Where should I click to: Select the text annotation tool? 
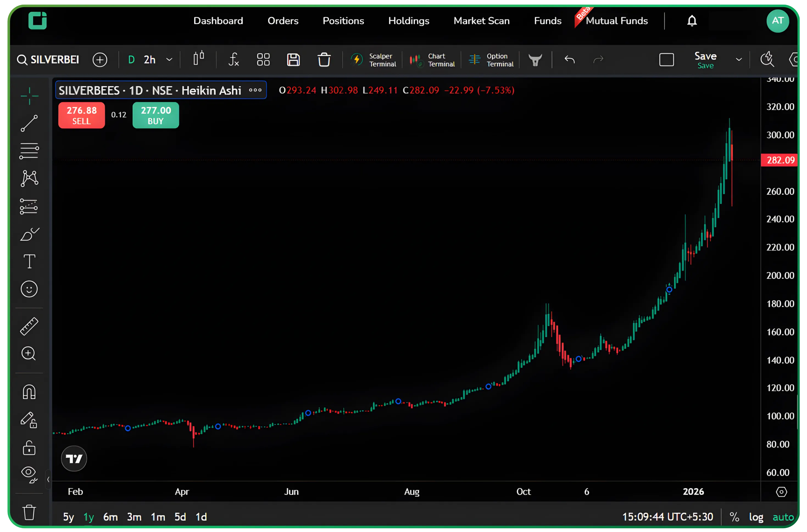pos(29,261)
